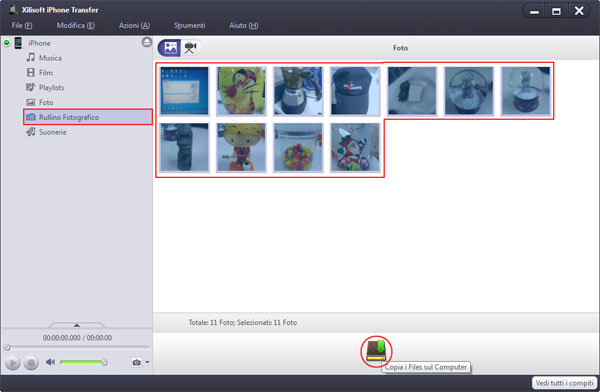Open the Strumenti menu
This screenshot has width=600, height=392.
189,25
